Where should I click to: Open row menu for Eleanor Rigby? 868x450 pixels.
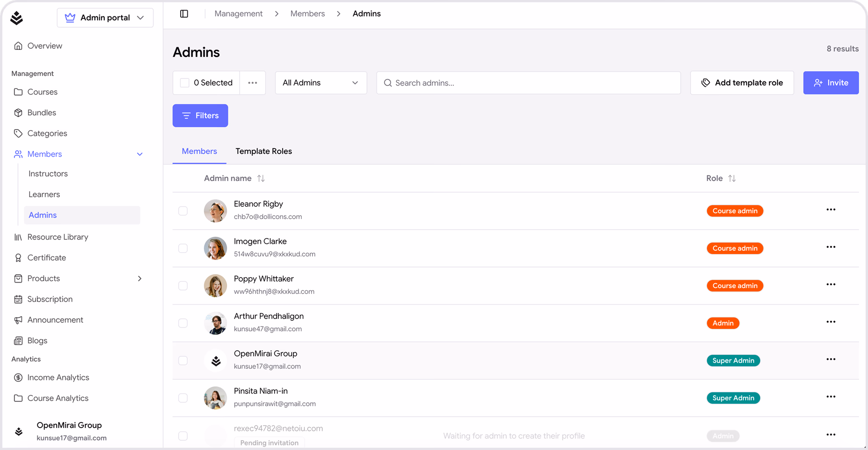coord(831,210)
